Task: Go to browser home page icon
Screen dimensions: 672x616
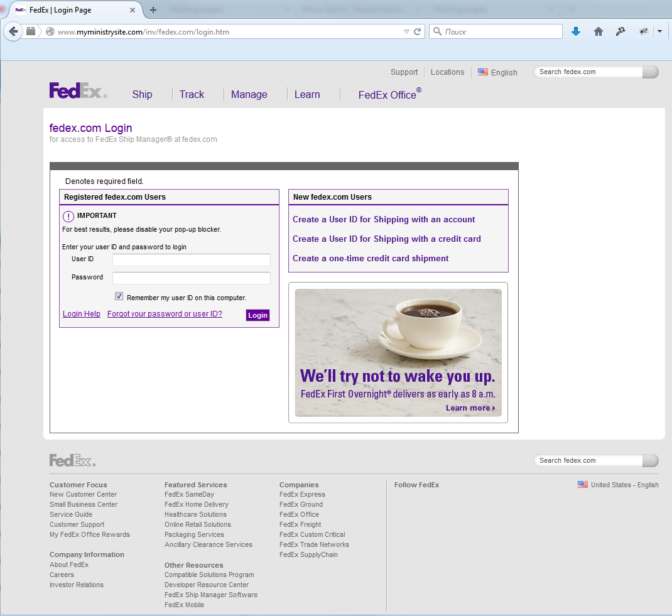Action: pyautogui.click(x=599, y=31)
